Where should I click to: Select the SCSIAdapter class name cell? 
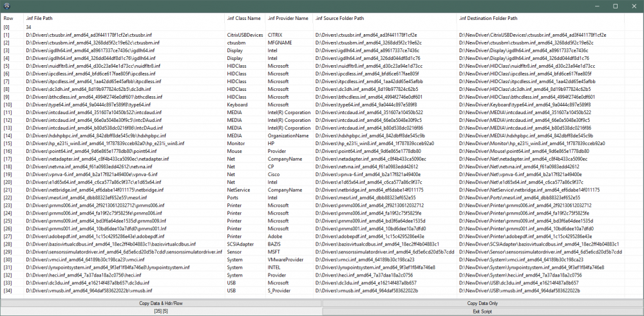coord(240,244)
